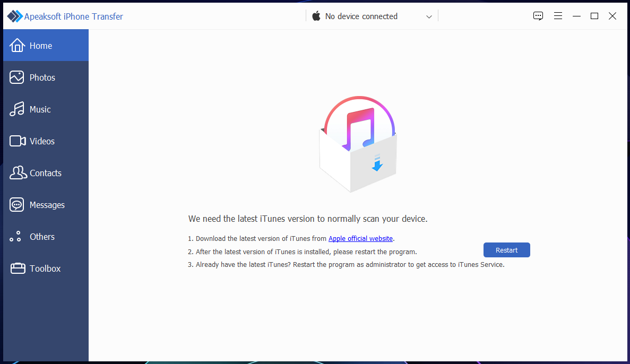Select the Others three-dots icon

[15, 236]
